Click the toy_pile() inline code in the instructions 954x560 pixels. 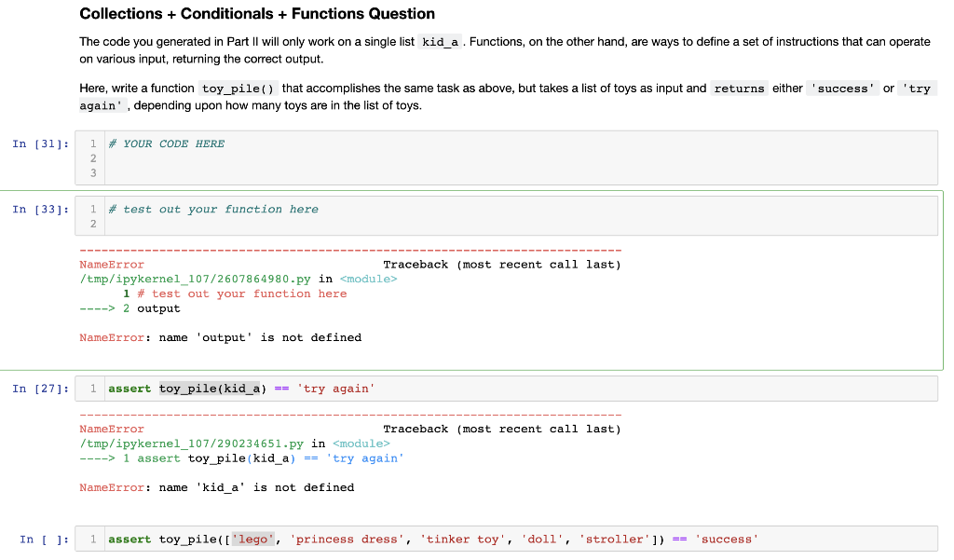click(236, 88)
